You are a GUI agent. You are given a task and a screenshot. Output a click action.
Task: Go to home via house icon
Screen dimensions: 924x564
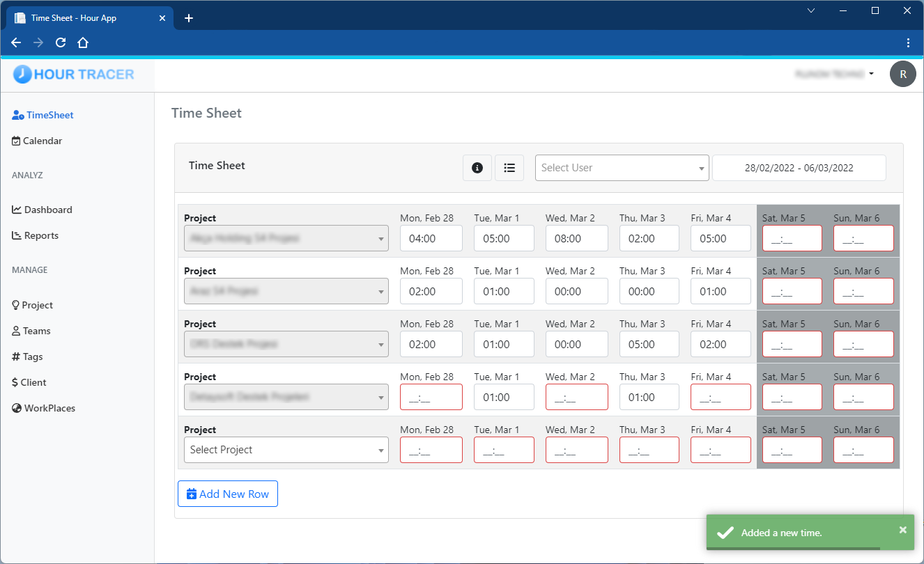coord(83,42)
